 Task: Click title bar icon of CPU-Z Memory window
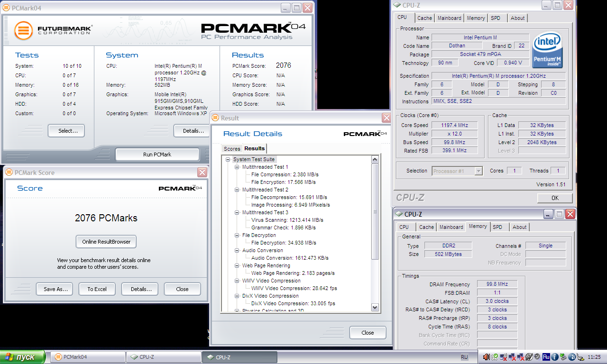(399, 214)
